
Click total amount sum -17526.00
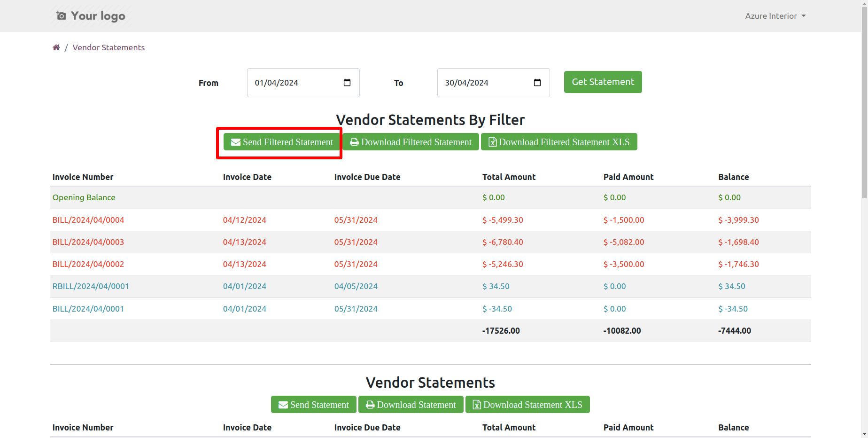(501, 331)
